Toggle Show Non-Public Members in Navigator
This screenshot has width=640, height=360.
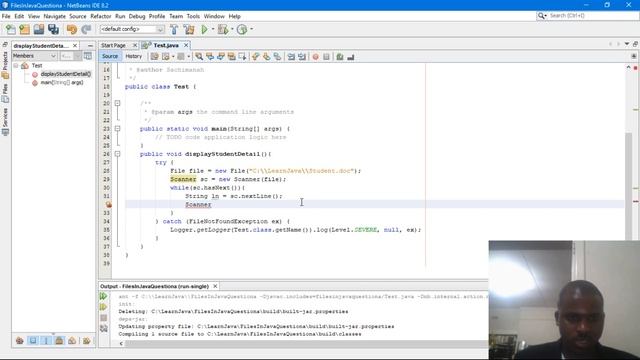click(x=59, y=340)
